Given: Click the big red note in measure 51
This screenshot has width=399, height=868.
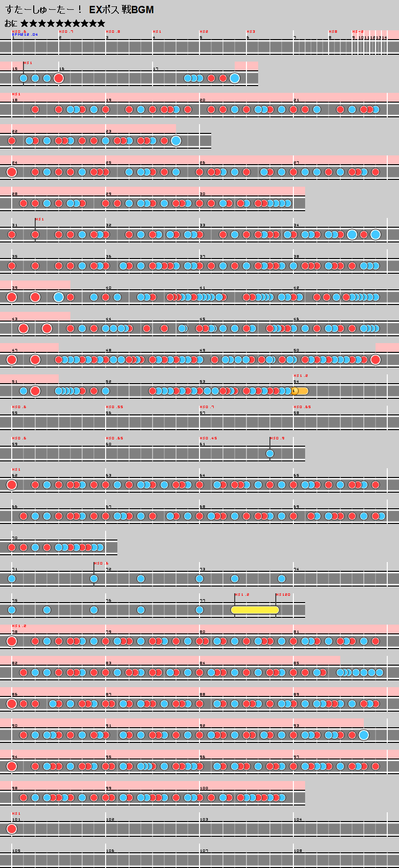Looking at the screenshot, I should click(35, 391).
